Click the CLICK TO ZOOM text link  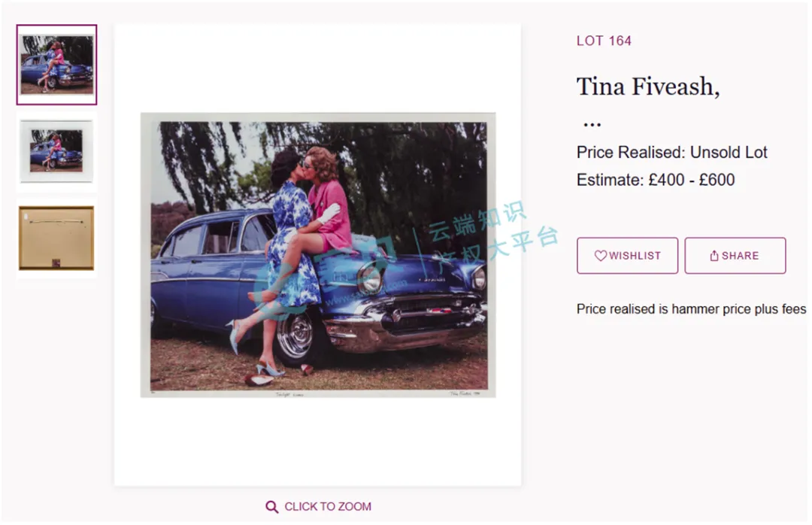point(328,507)
